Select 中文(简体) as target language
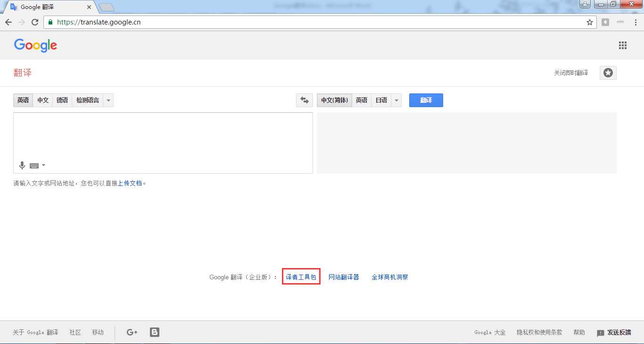 pyautogui.click(x=334, y=100)
